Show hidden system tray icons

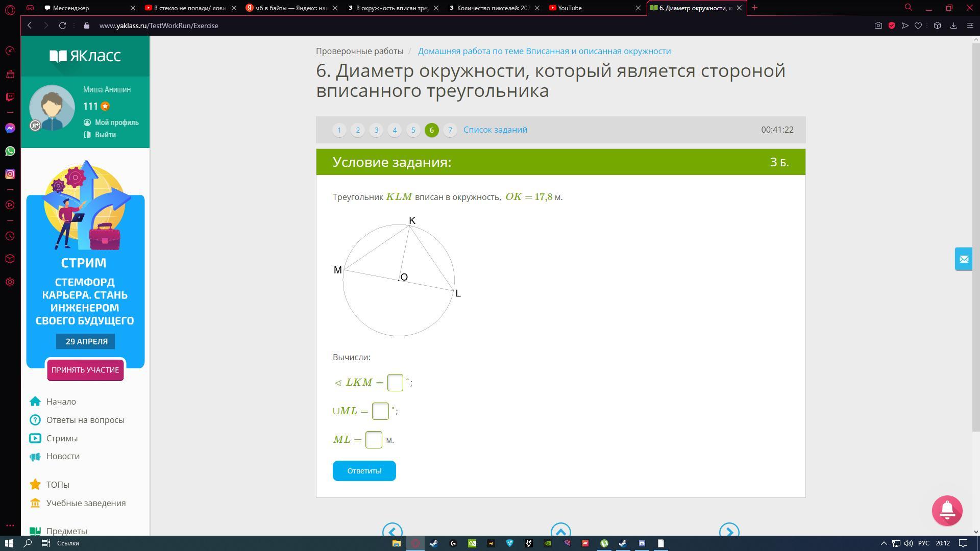[x=884, y=543]
